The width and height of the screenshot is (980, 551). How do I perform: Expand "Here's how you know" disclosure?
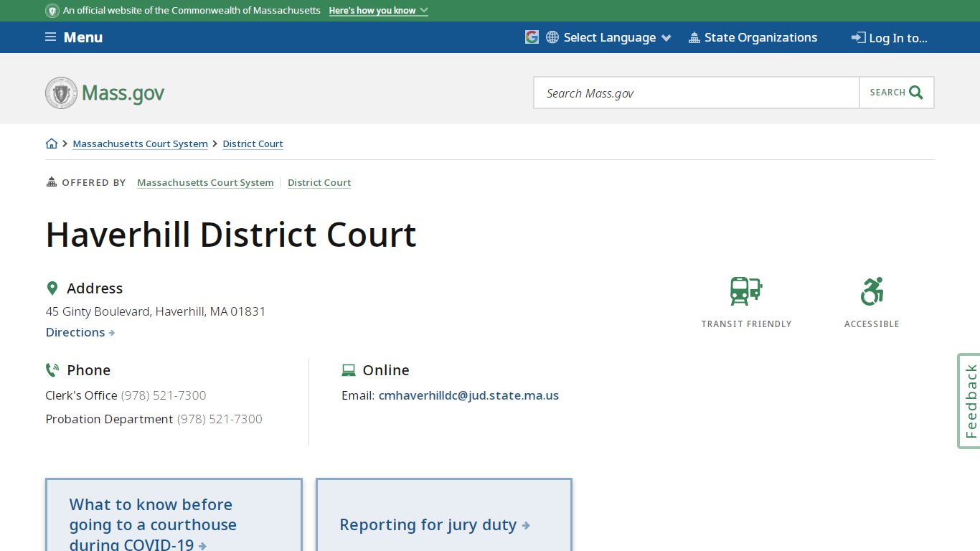(x=378, y=11)
